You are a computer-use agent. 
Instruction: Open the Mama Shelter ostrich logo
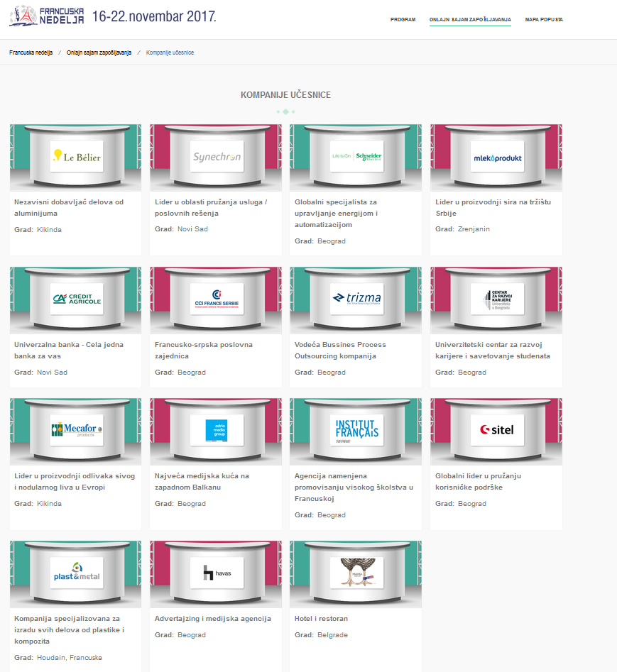click(x=356, y=573)
